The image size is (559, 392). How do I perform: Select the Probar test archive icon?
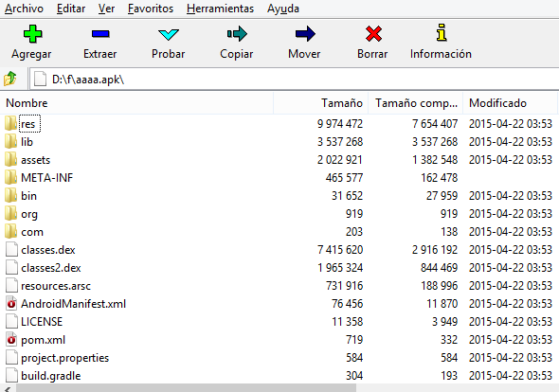click(169, 34)
